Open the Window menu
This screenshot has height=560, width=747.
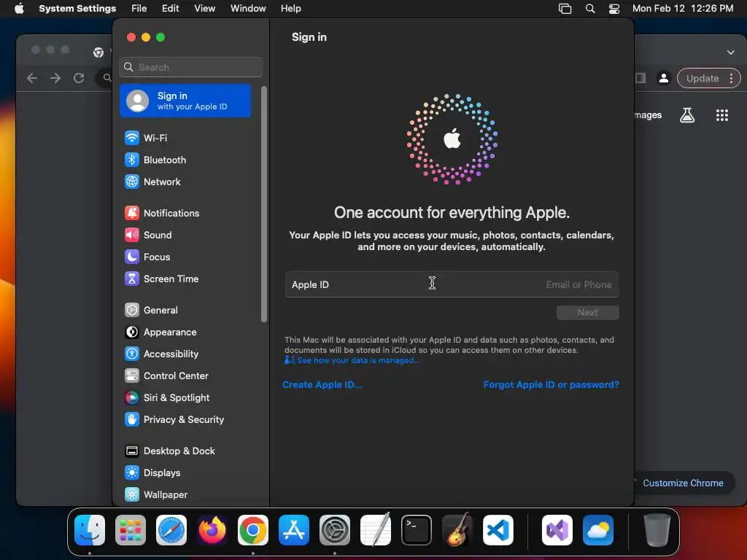click(x=248, y=9)
